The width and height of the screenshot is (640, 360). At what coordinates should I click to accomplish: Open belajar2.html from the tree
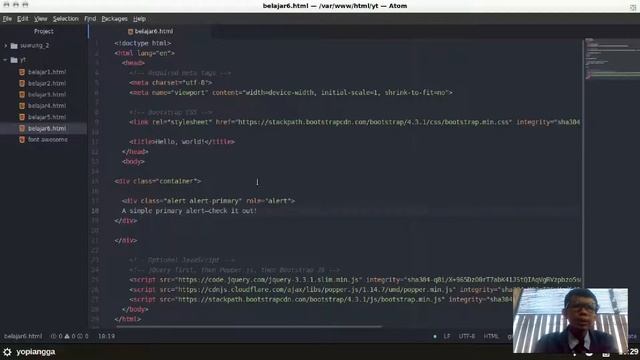click(x=47, y=83)
